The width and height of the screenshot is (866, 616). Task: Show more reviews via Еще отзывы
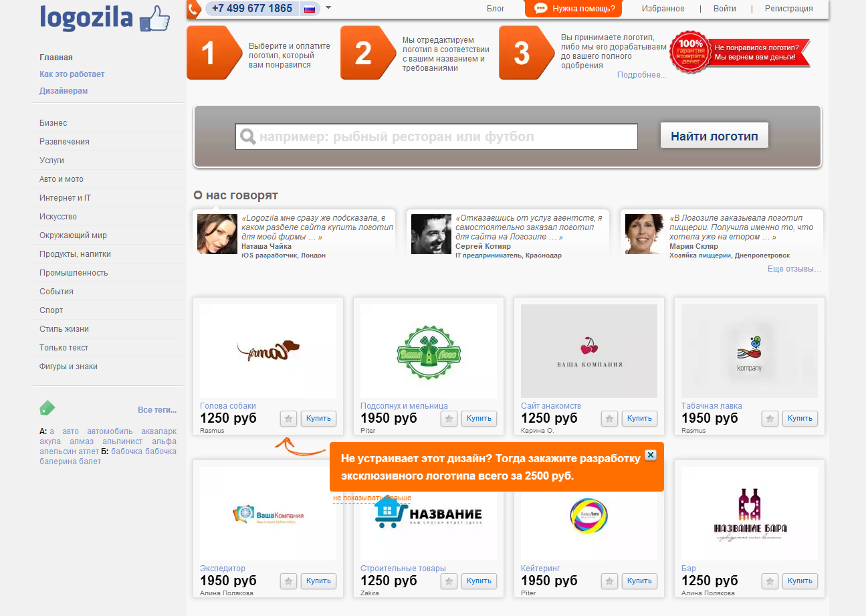pyautogui.click(x=794, y=269)
